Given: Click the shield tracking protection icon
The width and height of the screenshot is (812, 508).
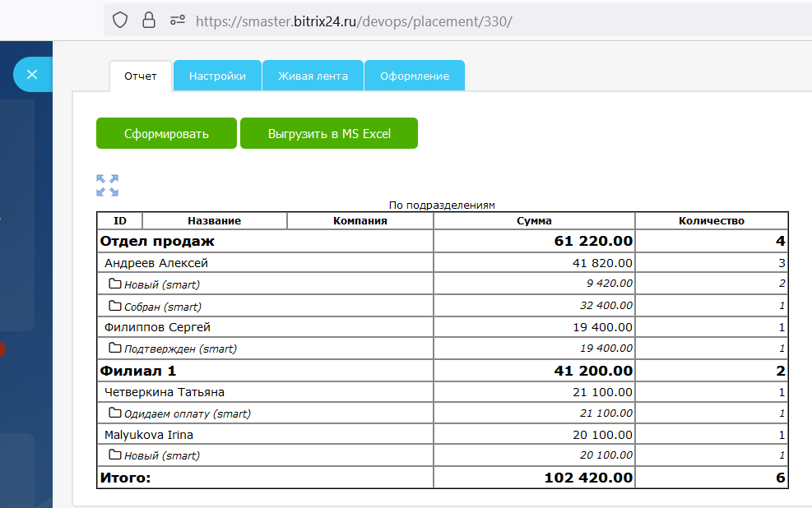Looking at the screenshot, I should click(120, 20).
